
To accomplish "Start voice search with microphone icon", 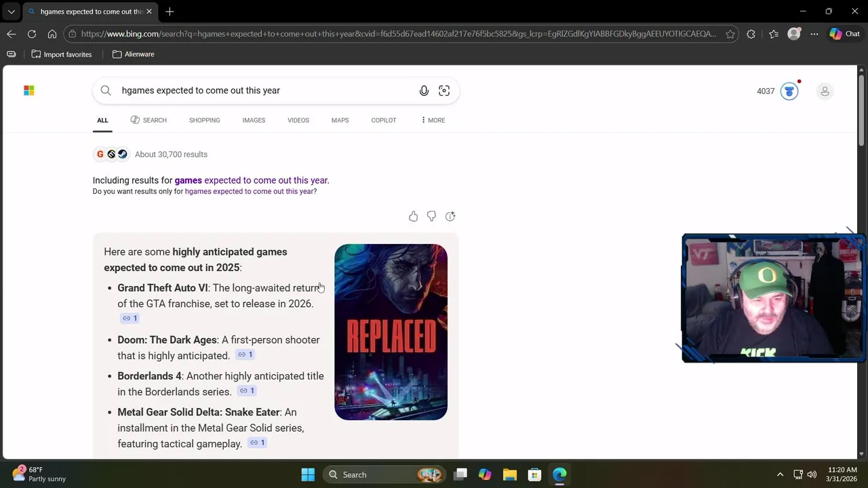I will click(x=424, y=90).
